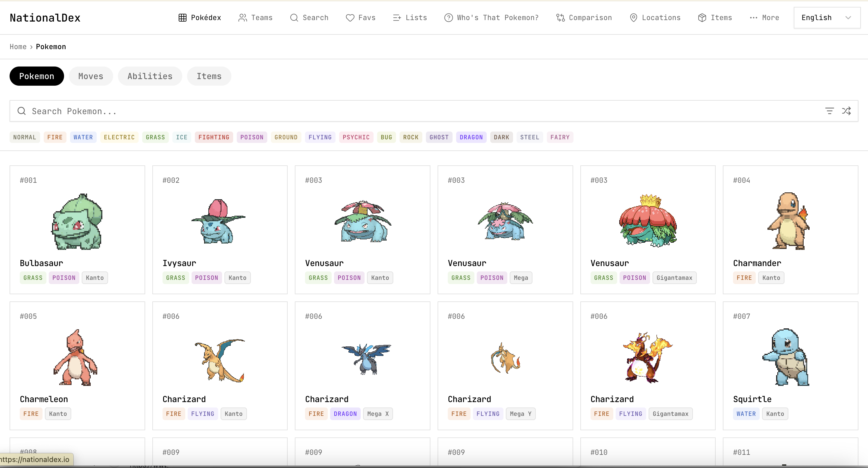Image resolution: width=868 pixels, height=468 pixels.
Task: Click the Comparison icon in navigation
Action: tap(560, 18)
